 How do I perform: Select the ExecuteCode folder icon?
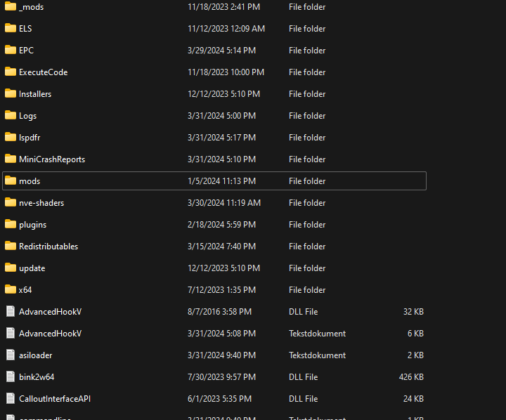point(10,72)
